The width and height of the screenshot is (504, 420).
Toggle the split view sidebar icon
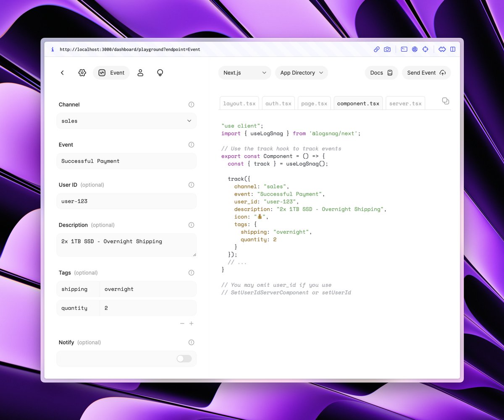[x=453, y=49]
